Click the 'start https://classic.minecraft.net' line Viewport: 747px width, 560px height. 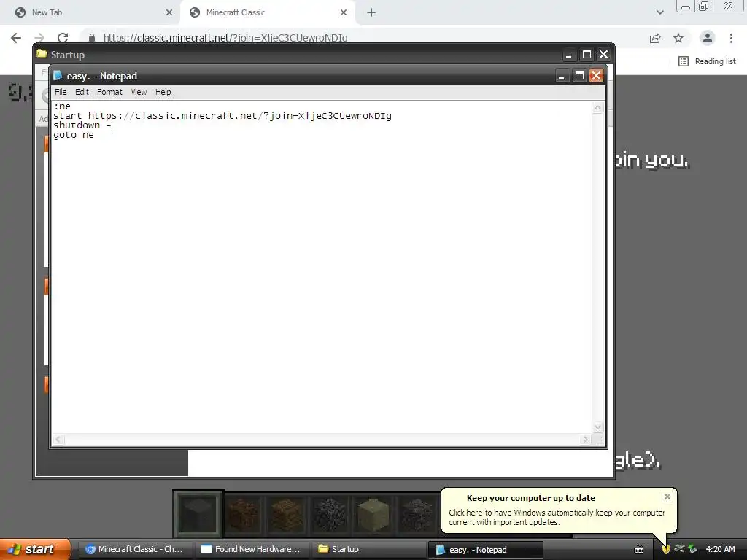222,116
